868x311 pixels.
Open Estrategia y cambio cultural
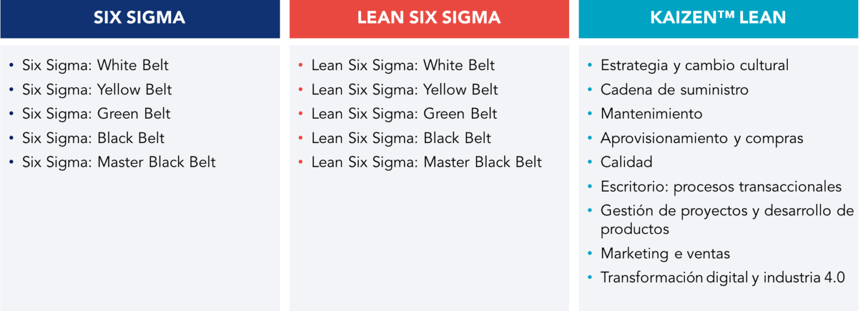694,66
